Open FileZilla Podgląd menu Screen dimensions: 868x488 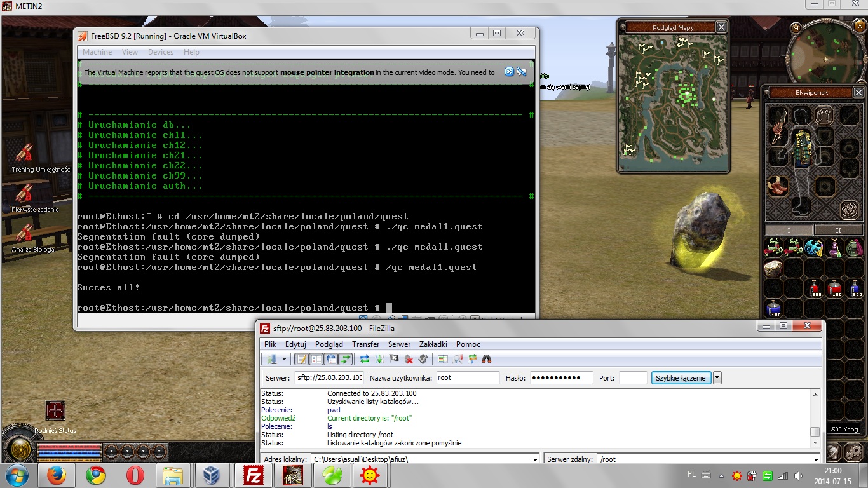pyautogui.click(x=329, y=344)
